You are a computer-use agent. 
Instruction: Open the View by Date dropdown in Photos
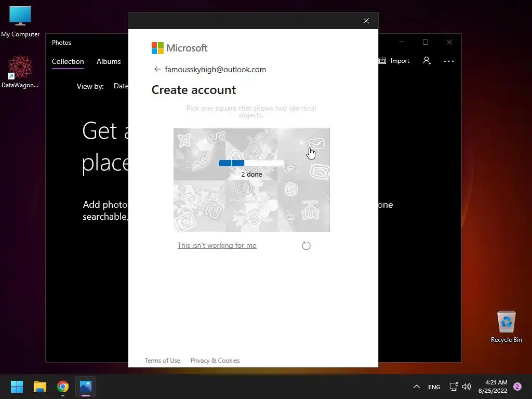pyautogui.click(x=121, y=86)
